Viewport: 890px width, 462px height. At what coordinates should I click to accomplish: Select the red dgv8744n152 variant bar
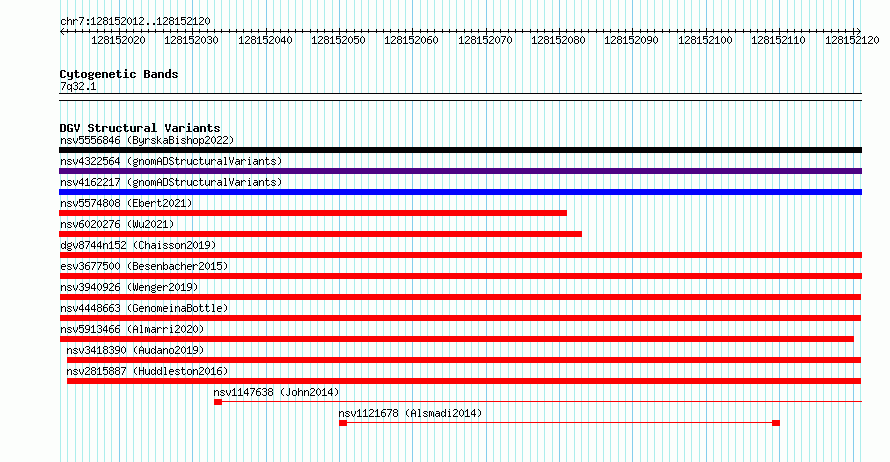[460, 255]
